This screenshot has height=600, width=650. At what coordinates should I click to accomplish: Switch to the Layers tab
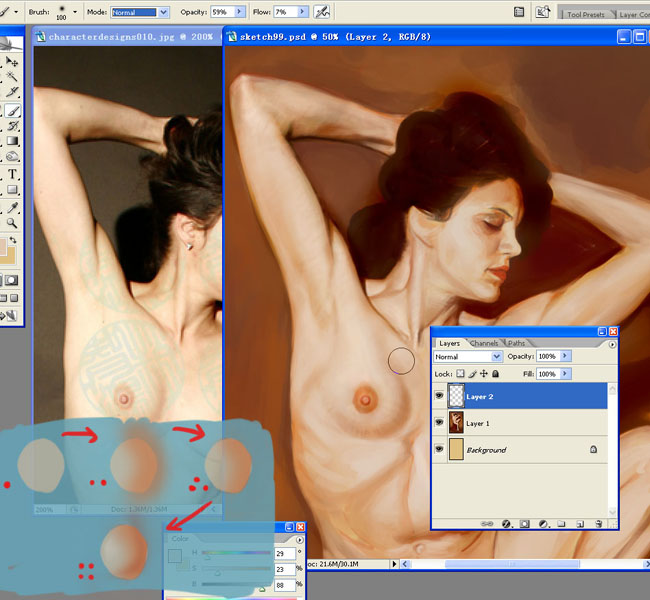tap(449, 343)
